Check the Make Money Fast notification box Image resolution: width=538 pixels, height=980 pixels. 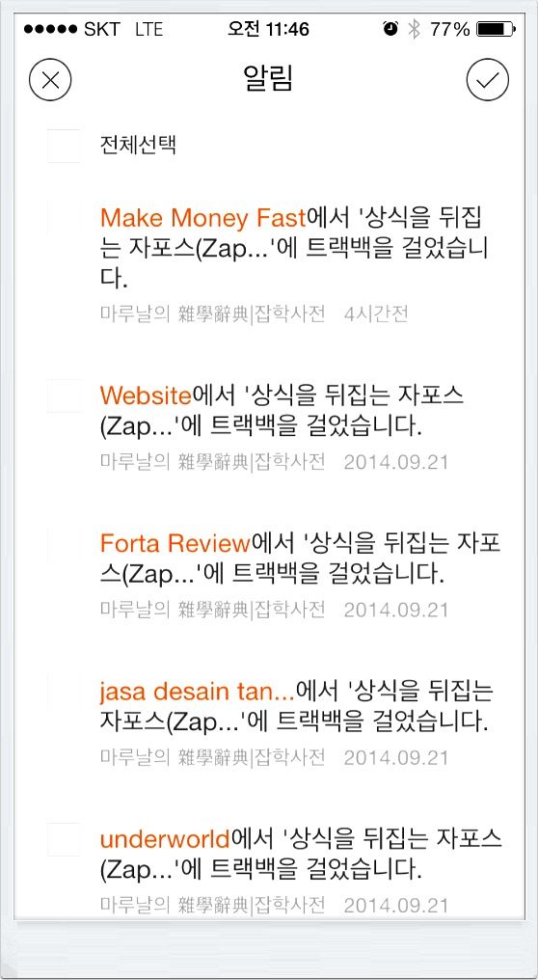pos(64,217)
